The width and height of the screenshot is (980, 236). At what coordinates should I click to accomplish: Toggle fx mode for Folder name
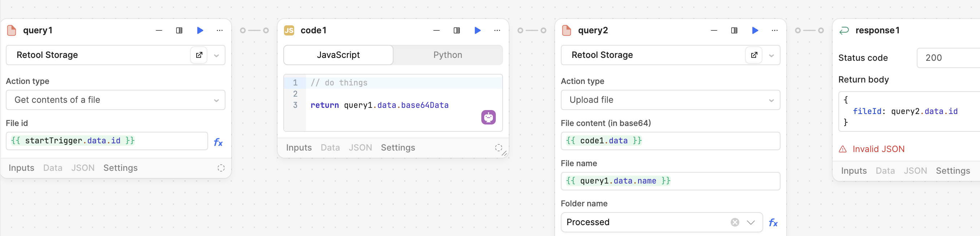[773, 223]
